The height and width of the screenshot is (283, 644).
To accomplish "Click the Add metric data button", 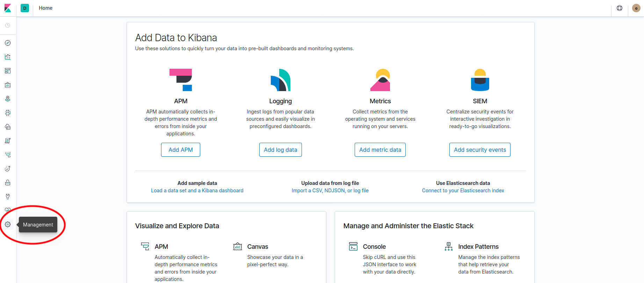I will click(380, 150).
